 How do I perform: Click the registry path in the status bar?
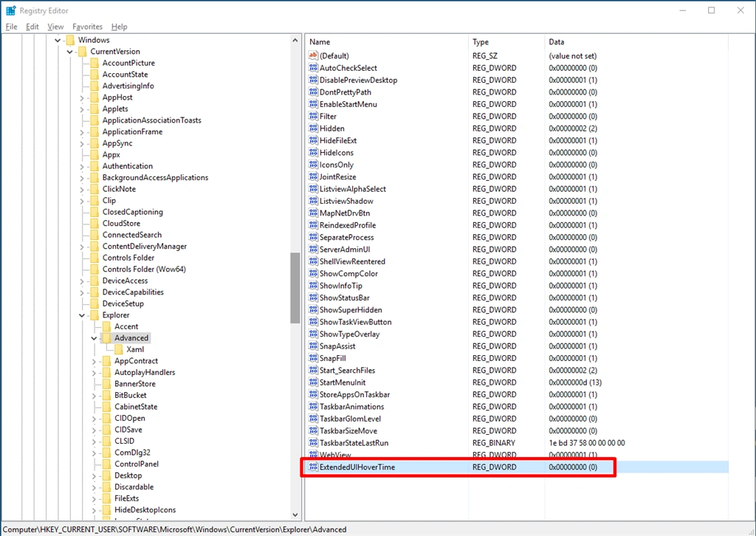(174, 529)
